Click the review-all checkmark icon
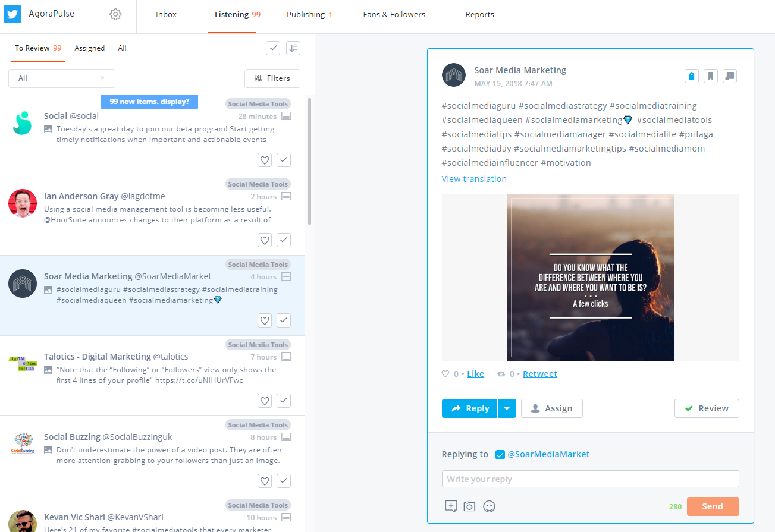Screen dimensions: 775x532 click(273, 48)
